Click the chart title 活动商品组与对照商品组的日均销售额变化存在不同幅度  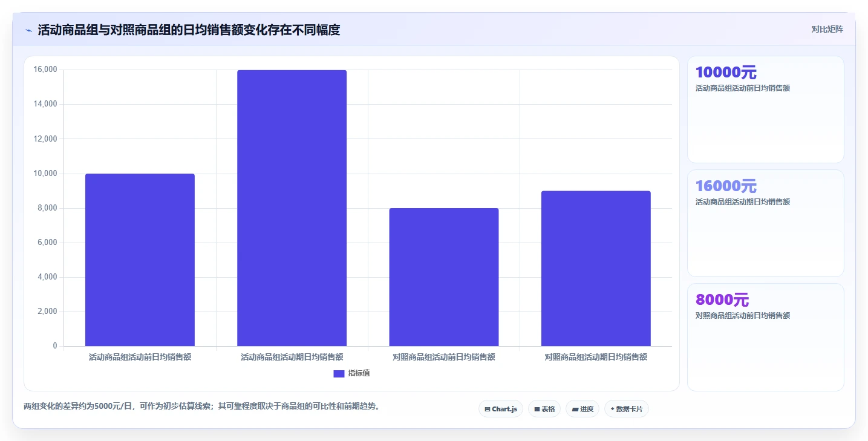click(189, 30)
